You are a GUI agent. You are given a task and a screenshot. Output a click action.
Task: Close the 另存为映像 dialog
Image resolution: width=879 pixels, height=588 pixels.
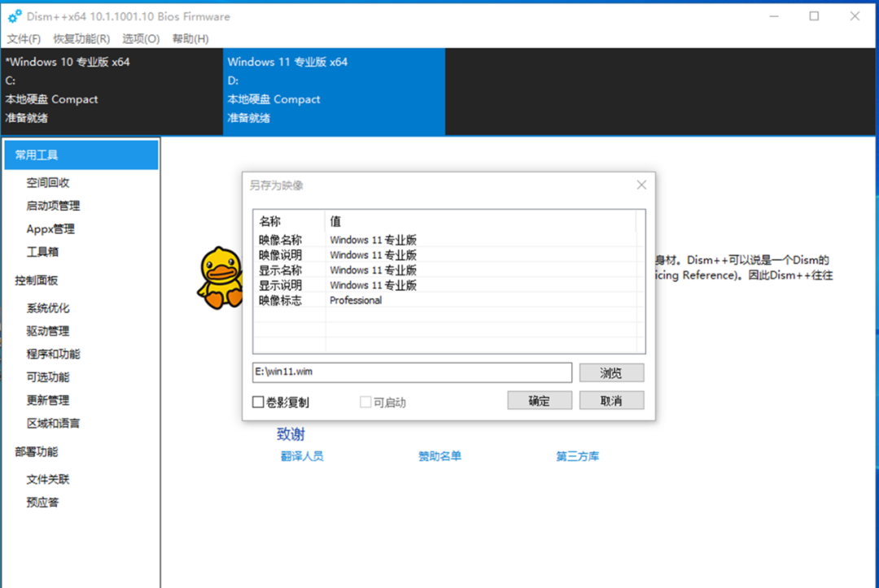641,185
